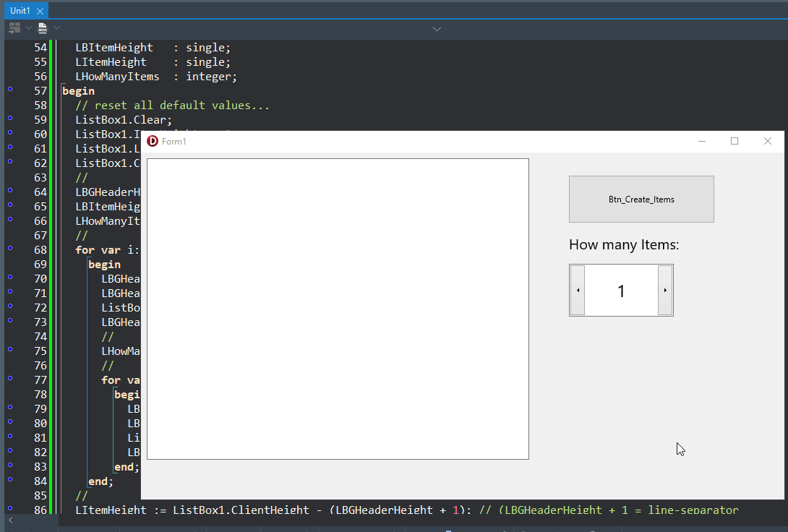Click the right arrow of the Items spinner
Viewport: 788px width, 532px height.
(665, 290)
